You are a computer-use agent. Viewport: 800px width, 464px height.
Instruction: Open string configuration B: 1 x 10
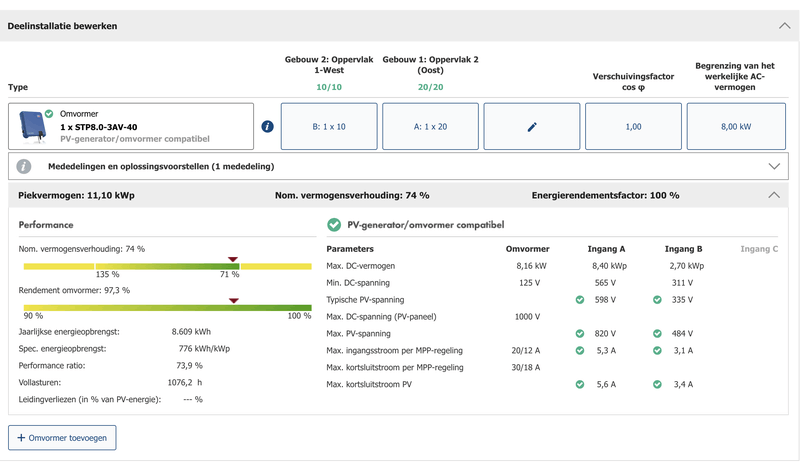pos(329,127)
